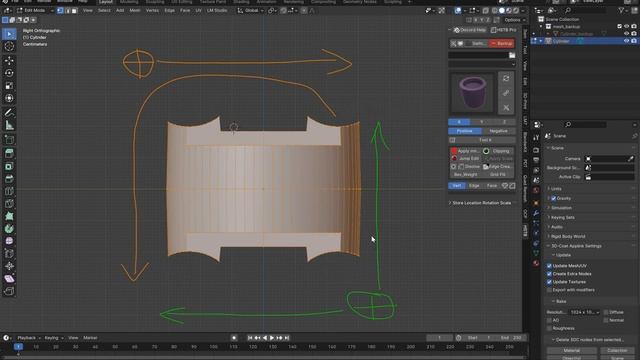Enable Export with modifiers
This screenshot has height=360, width=640.
(549, 290)
